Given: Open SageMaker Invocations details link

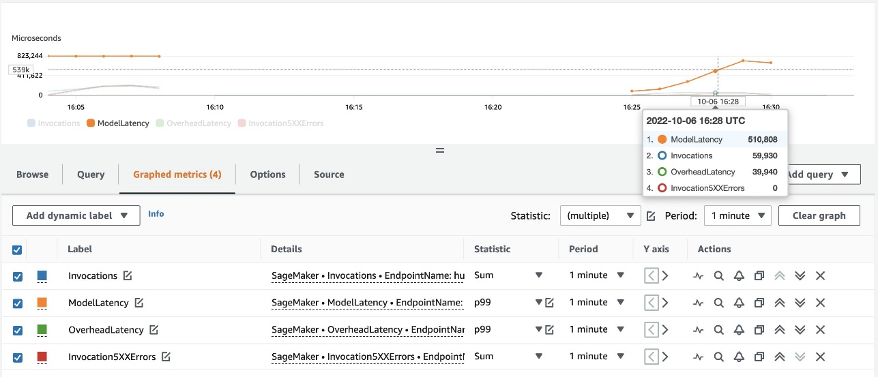Looking at the screenshot, I should click(368, 276).
